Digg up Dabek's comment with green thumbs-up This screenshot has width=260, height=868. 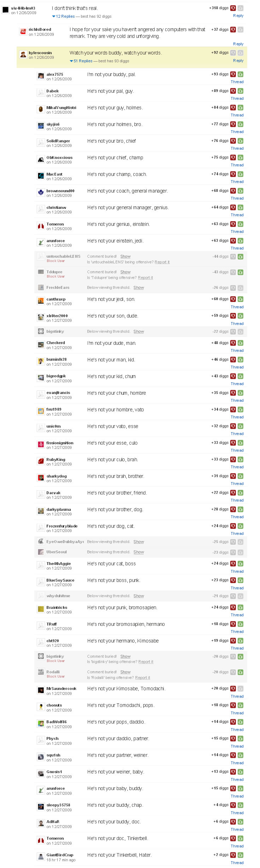click(x=241, y=91)
